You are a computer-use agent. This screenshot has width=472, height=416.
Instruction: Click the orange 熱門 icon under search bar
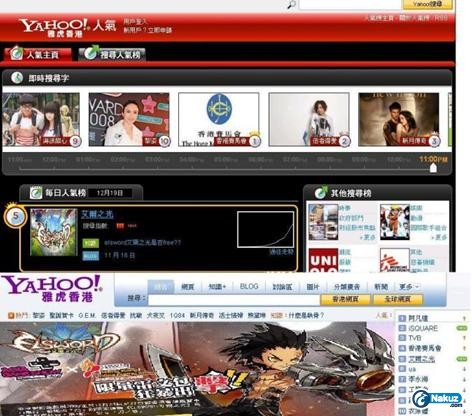(x=11, y=315)
